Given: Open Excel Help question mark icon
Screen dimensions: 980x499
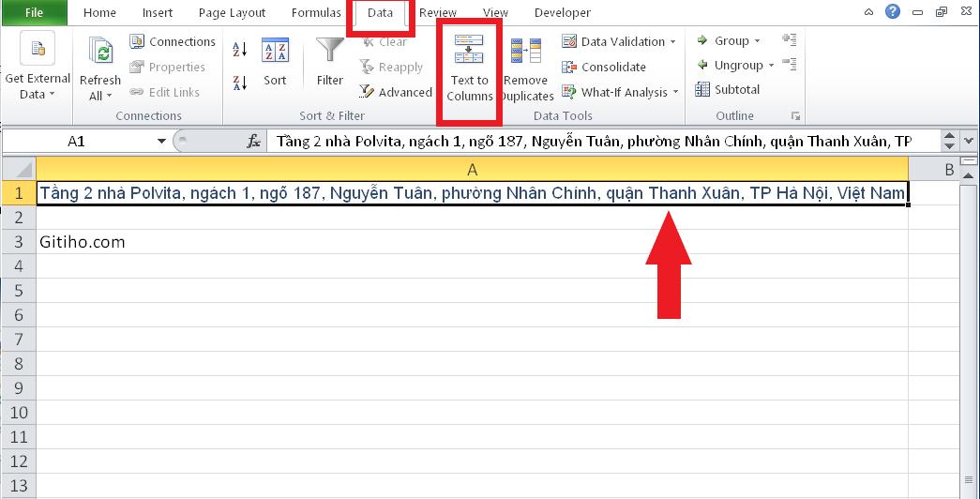Looking at the screenshot, I should pyautogui.click(x=893, y=12).
